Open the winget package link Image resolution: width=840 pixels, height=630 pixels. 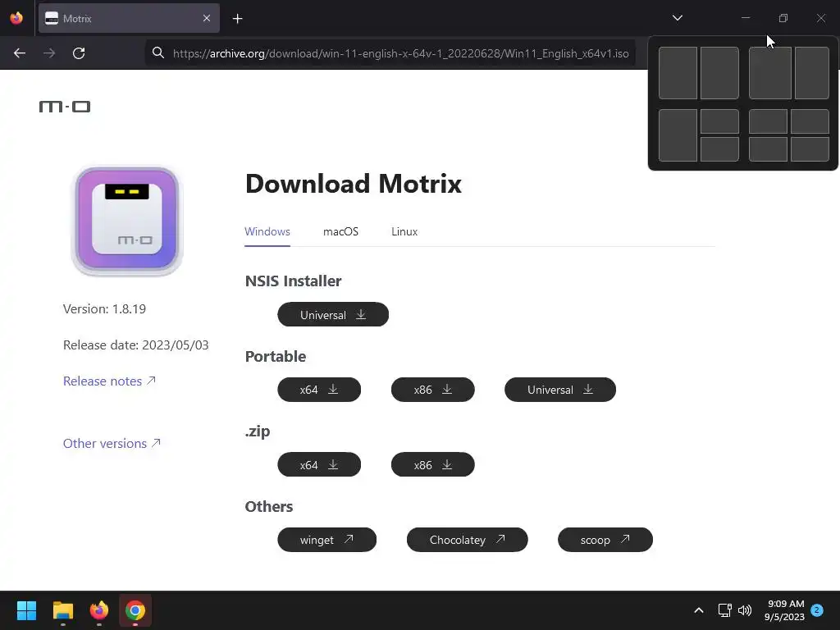(326, 540)
